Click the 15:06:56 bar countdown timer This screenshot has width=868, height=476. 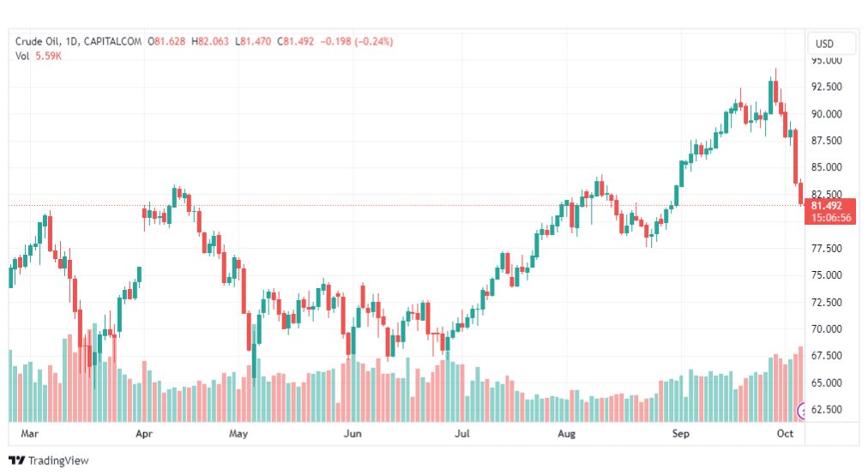(x=830, y=218)
